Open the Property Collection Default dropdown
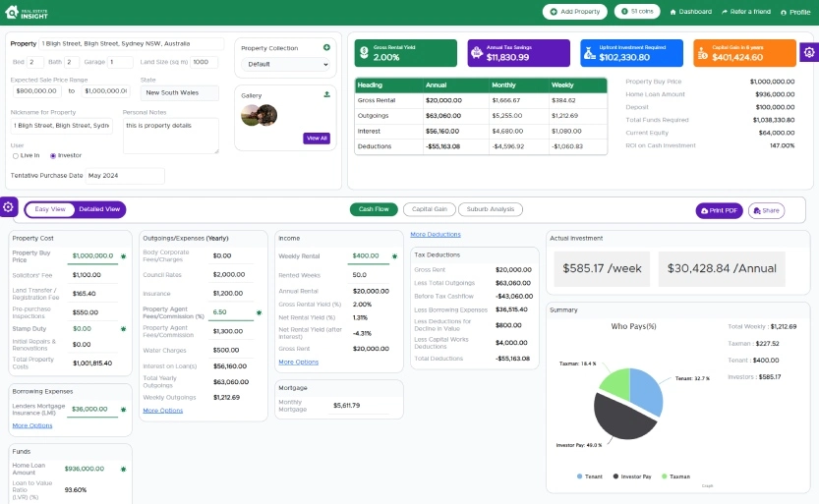 285,64
